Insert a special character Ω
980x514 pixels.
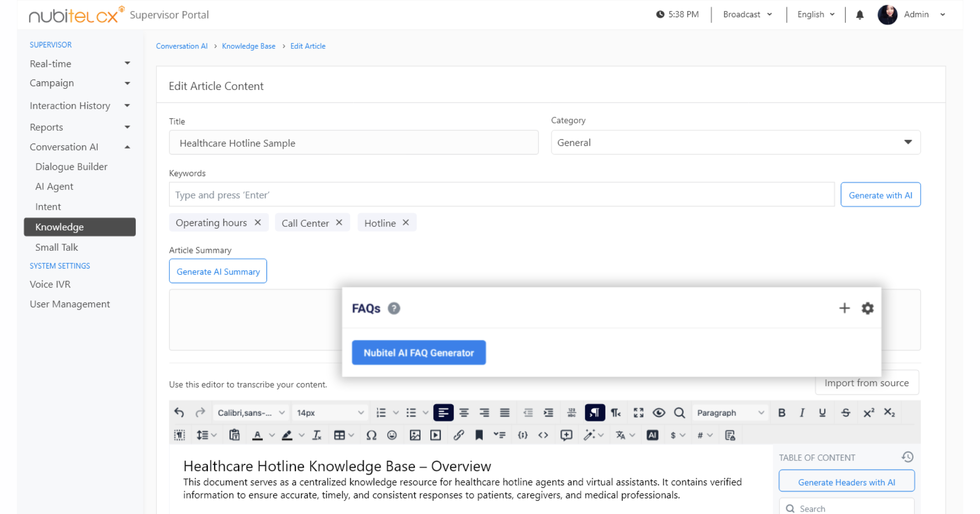371,435
